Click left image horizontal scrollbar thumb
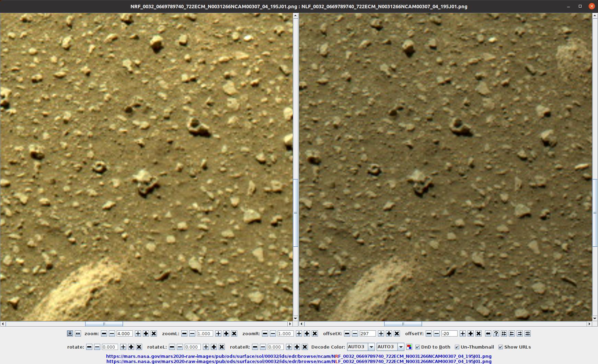 (104, 324)
